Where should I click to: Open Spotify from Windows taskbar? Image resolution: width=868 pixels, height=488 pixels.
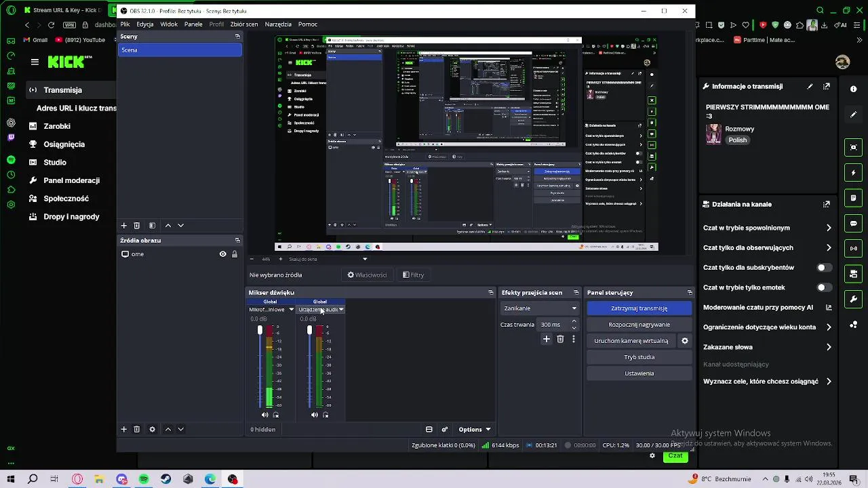[144, 479]
